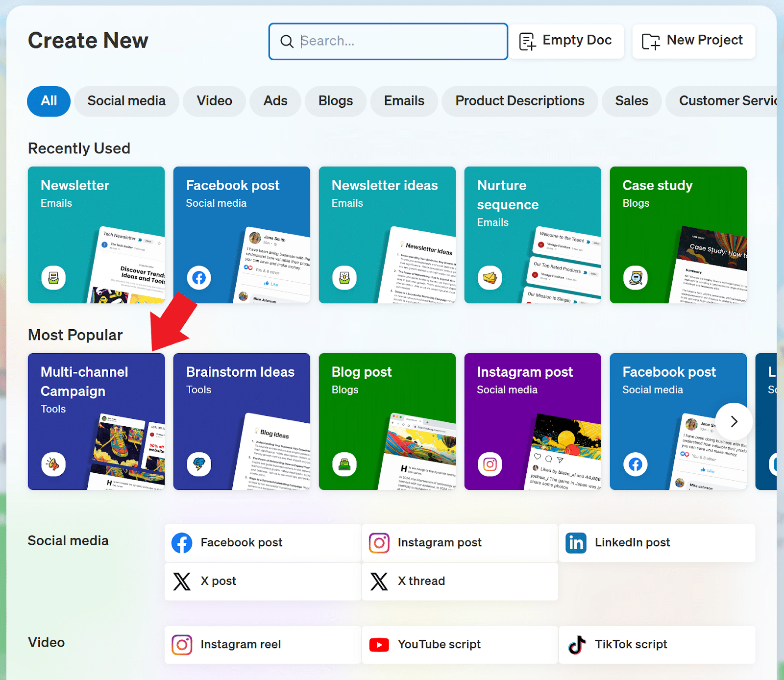This screenshot has height=680, width=784.
Task: Click the Recently Used section heading
Action: coord(79,148)
